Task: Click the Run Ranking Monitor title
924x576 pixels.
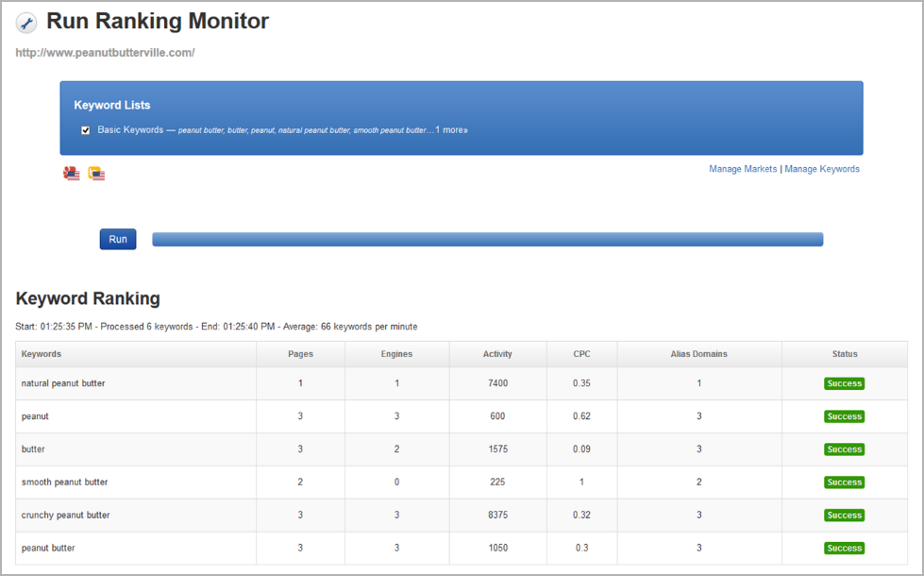Action: [x=158, y=21]
